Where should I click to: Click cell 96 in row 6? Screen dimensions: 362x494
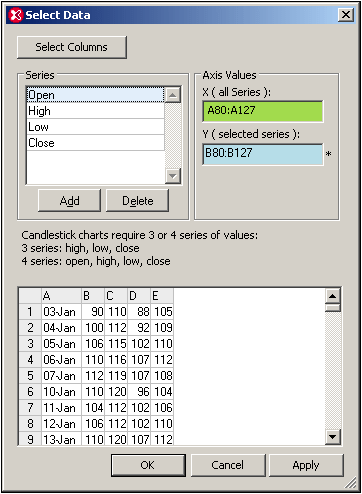(139, 392)
